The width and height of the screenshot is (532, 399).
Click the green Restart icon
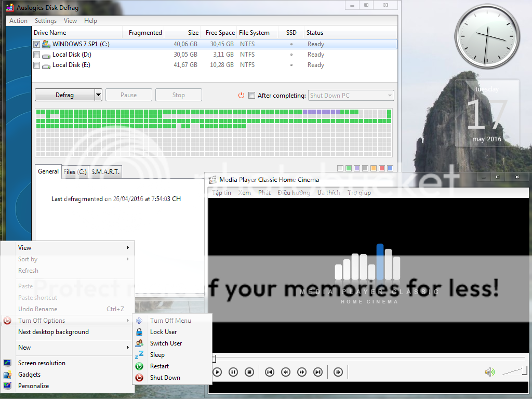click(139, 366)
